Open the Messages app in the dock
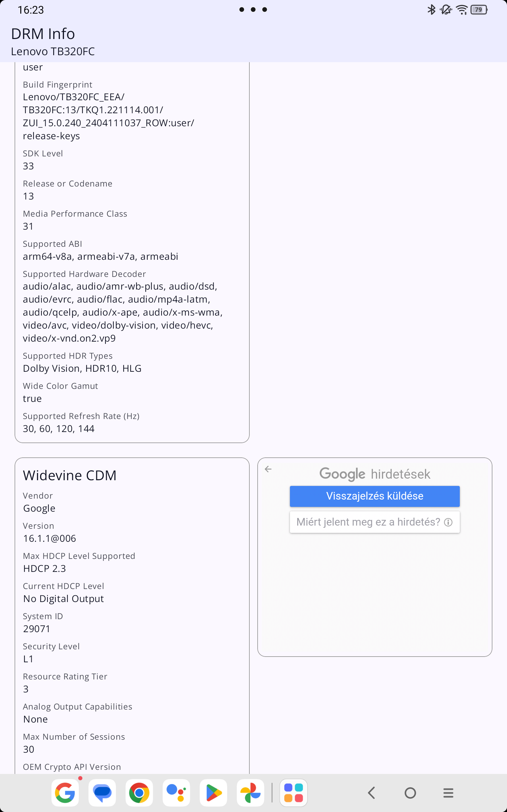 tap(102, 793)
